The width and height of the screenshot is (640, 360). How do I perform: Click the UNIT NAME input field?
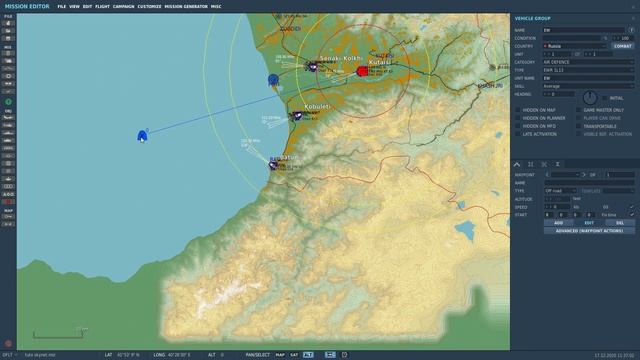[588, 78]
